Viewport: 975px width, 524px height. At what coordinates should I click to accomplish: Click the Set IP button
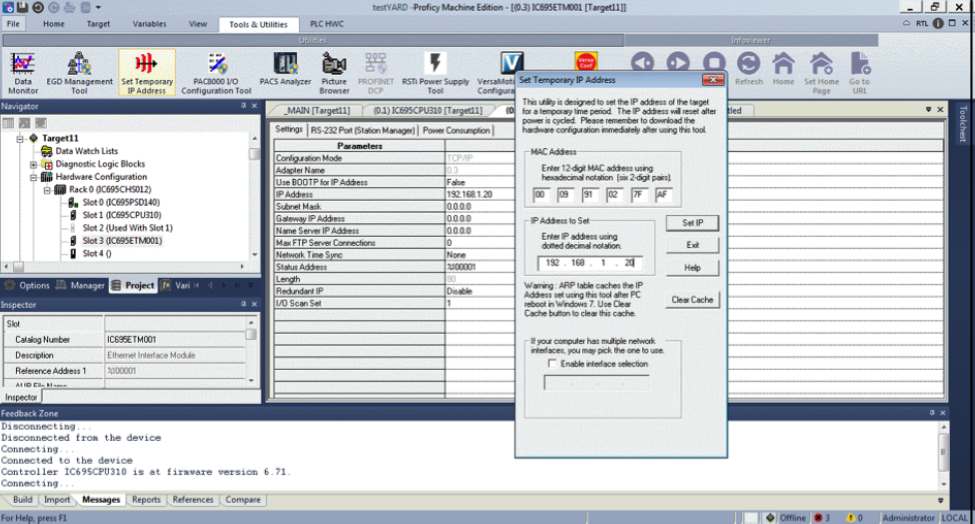click(x=692, y=223)
